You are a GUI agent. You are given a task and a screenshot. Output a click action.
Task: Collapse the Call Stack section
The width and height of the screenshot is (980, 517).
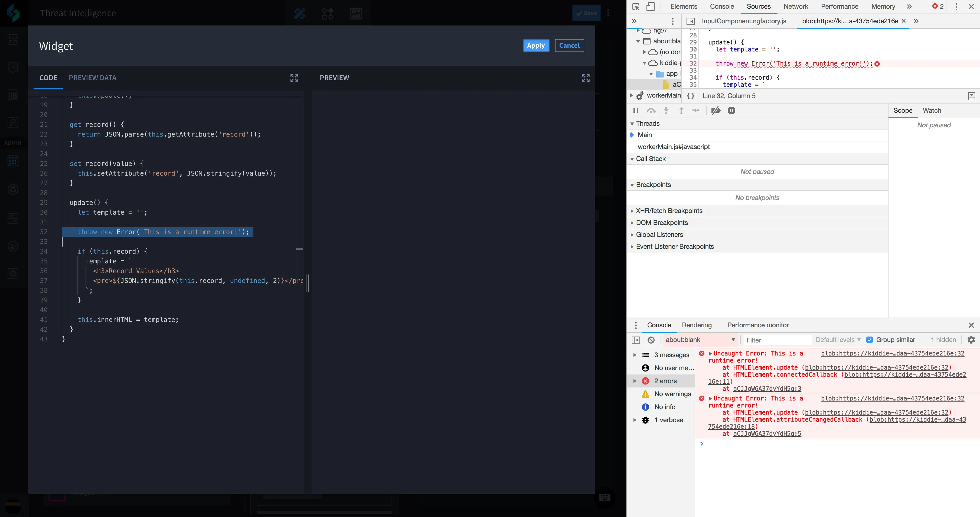632,159
